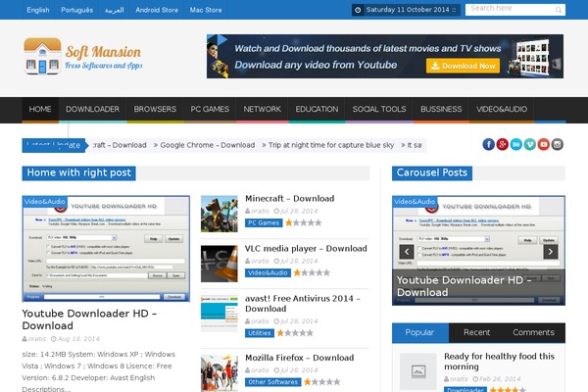The width and height of the screenshot is (588, 392).
Task: Open the NETWORK category menu
Action: click(262, 109)
